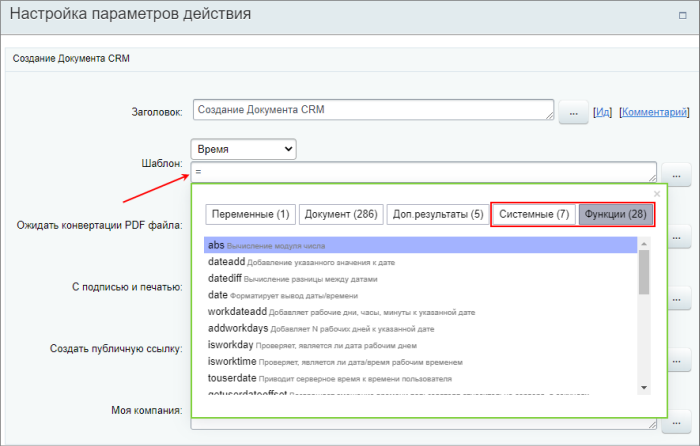
Task: Click the ellipsis button next to Заголовок field
Action: [x=573, y=112]
